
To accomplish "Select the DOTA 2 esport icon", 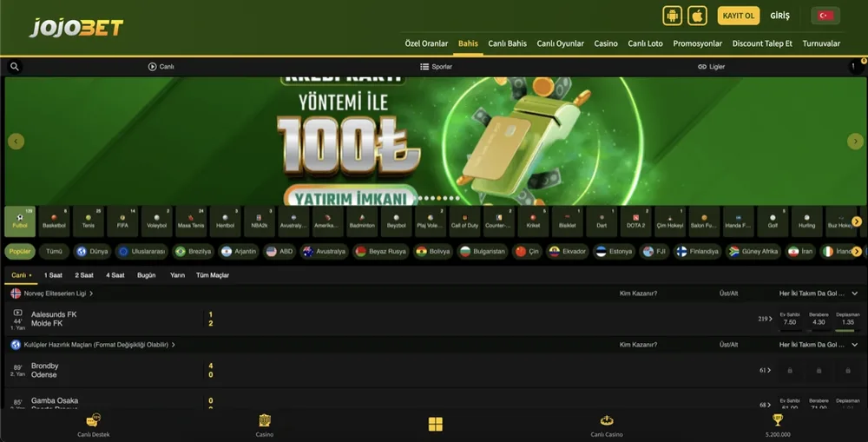I will 635,221.
